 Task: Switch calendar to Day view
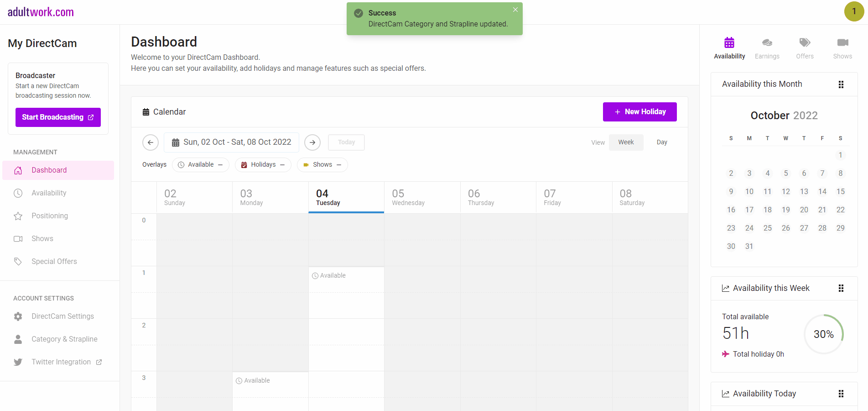662,142
